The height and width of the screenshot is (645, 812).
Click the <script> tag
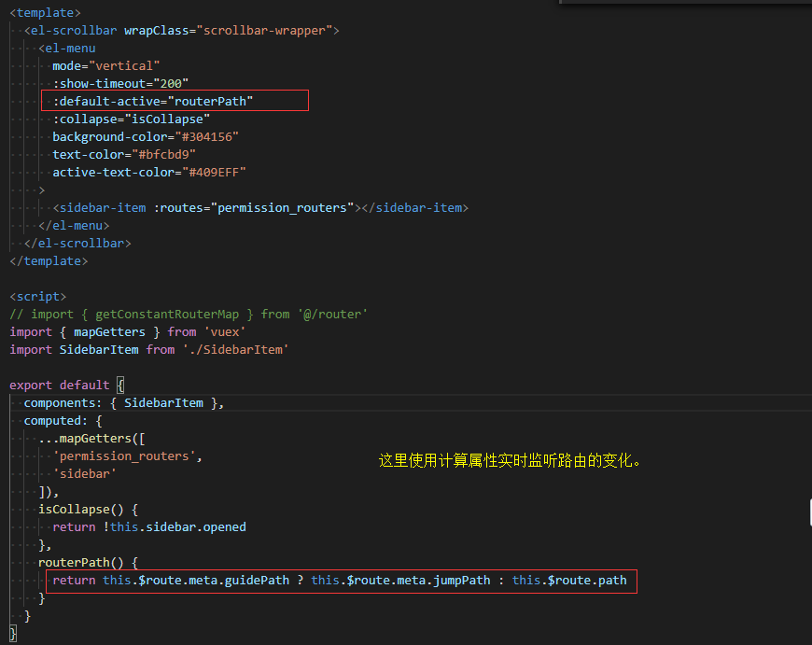[x=38, y=296]
